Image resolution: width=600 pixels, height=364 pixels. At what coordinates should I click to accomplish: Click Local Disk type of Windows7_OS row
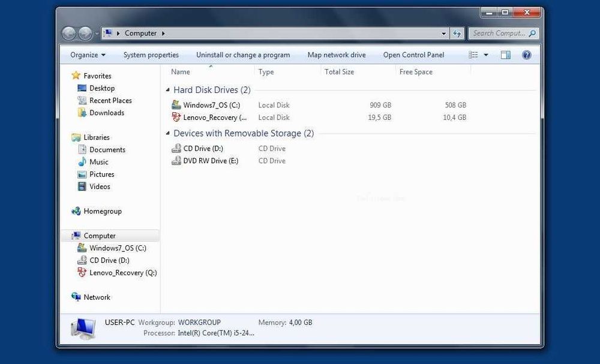point(274,105)
